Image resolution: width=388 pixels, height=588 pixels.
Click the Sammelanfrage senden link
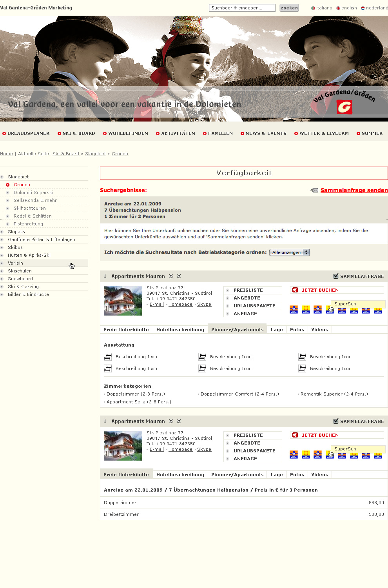354,190
